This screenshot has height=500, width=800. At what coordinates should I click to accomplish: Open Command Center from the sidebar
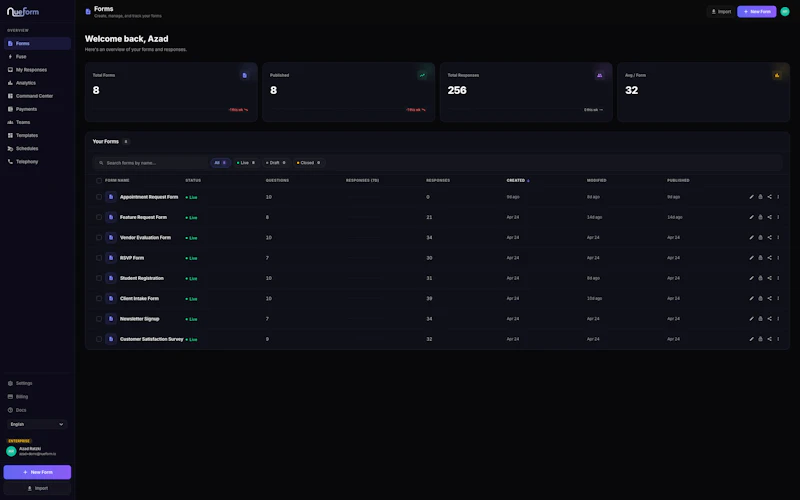pos(37,96)
